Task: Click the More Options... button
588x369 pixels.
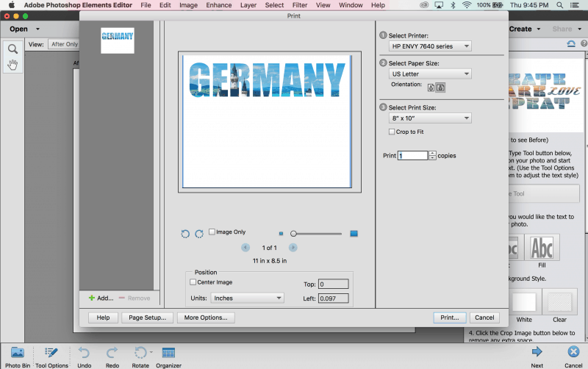Action: click(206, 318)
